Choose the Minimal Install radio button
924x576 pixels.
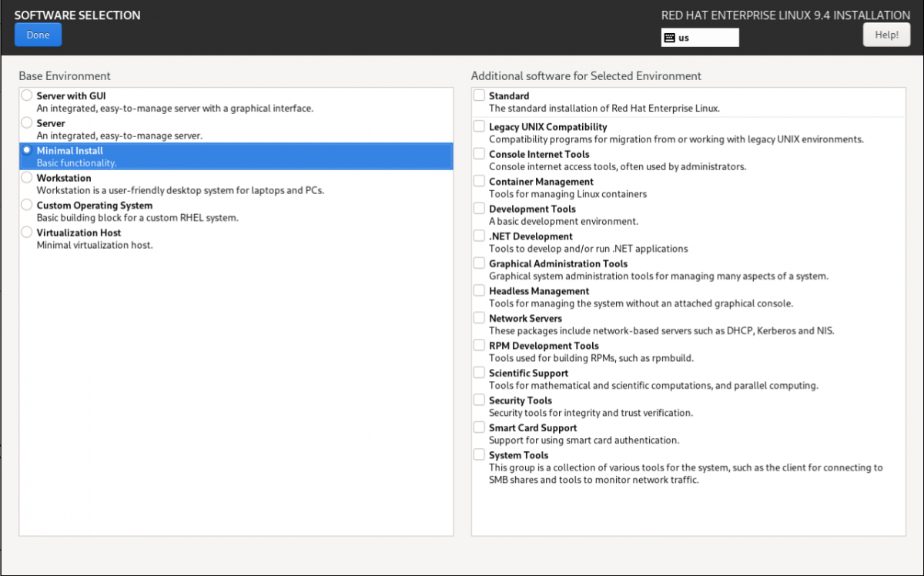coord(28,150)
